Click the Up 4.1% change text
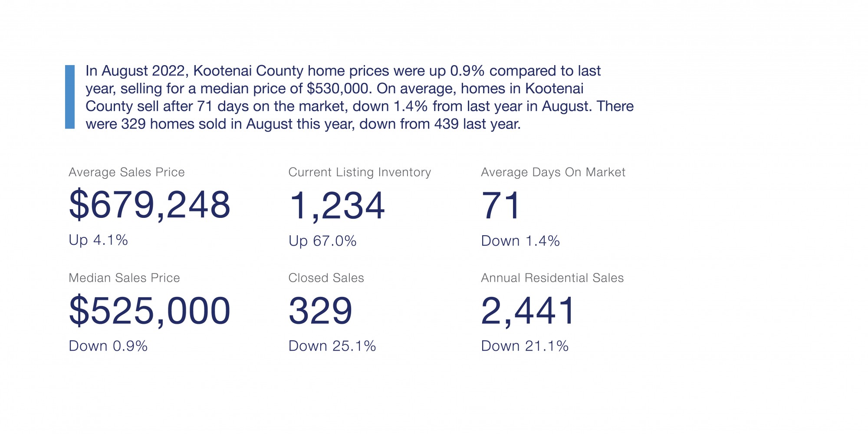 point(99,240)
